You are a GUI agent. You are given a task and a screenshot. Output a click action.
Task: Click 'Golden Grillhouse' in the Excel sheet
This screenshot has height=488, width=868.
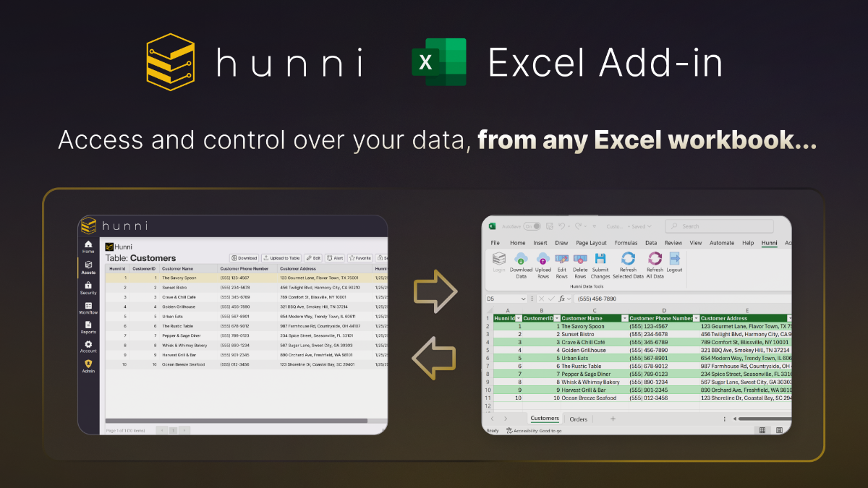click(x=583, y=350)
